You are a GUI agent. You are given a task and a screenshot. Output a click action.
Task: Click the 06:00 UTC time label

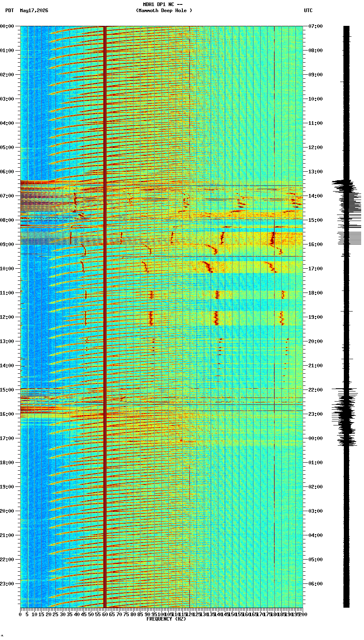click(x=316, y=584)
